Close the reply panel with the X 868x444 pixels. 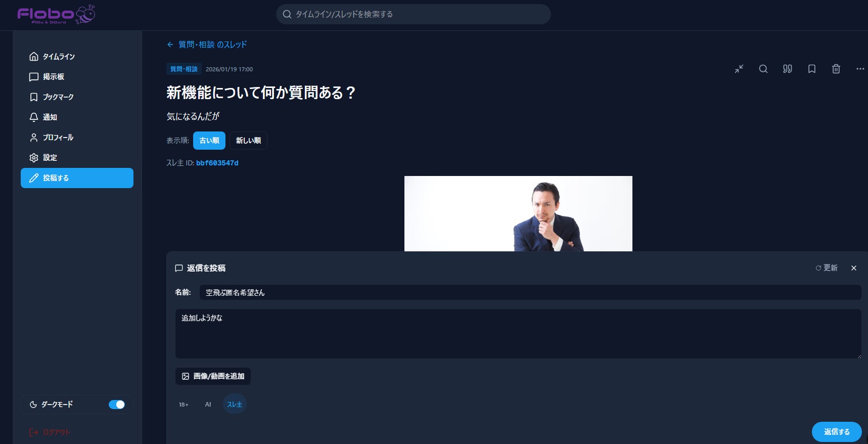pyautogui.click(x=854, y=268)
